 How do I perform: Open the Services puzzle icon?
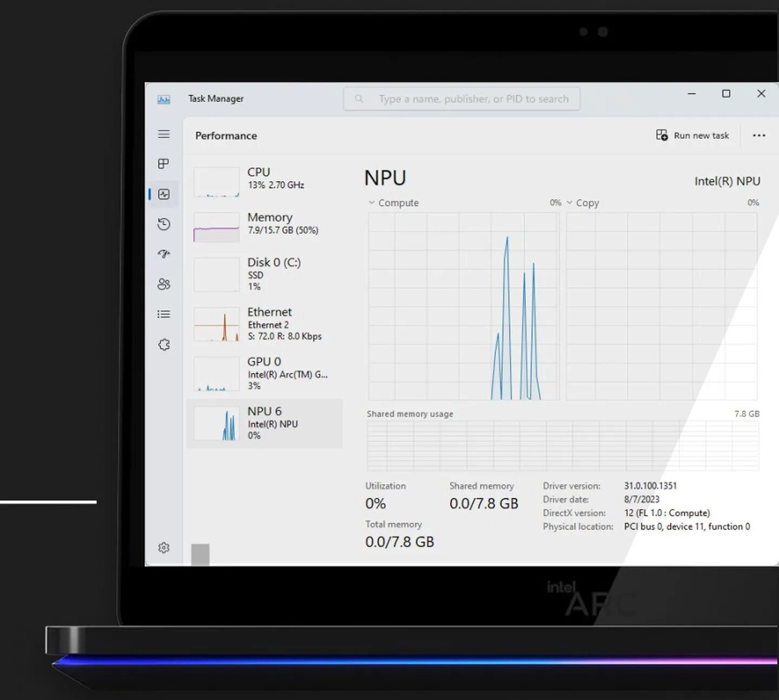[164, 345]
